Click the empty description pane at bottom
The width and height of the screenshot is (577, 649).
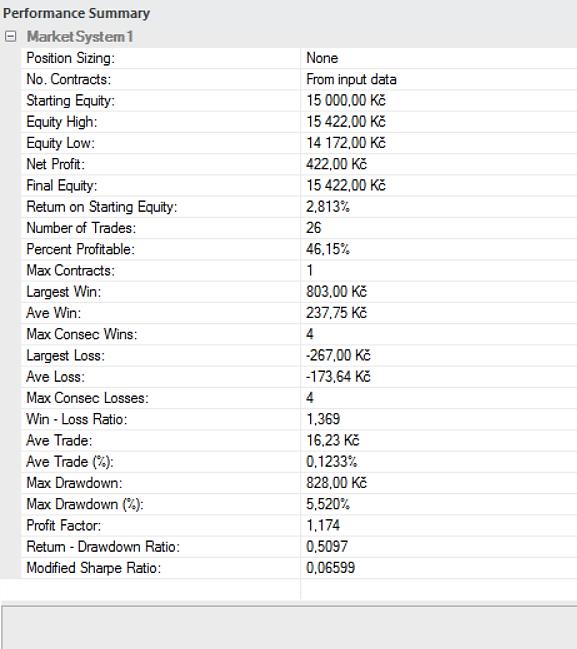[x=290, y=628]
